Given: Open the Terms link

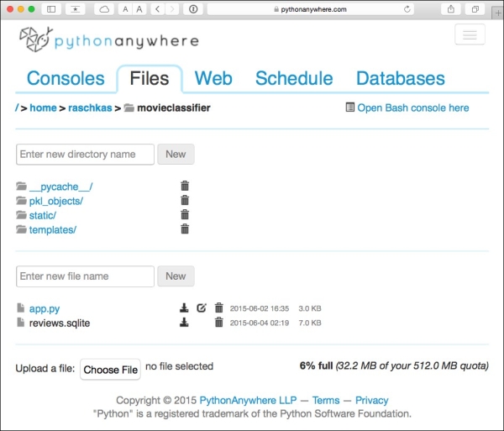Looking at the screenshot, I should (x=326, y=400).
